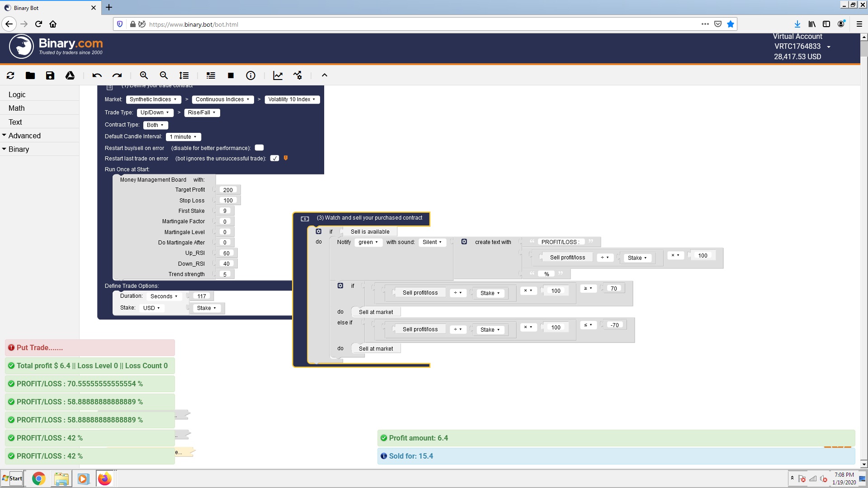Edit the Target Profit value of 200
Image resolution: width=868 pixels, height=488 pixels.
(x=228, y=190)
